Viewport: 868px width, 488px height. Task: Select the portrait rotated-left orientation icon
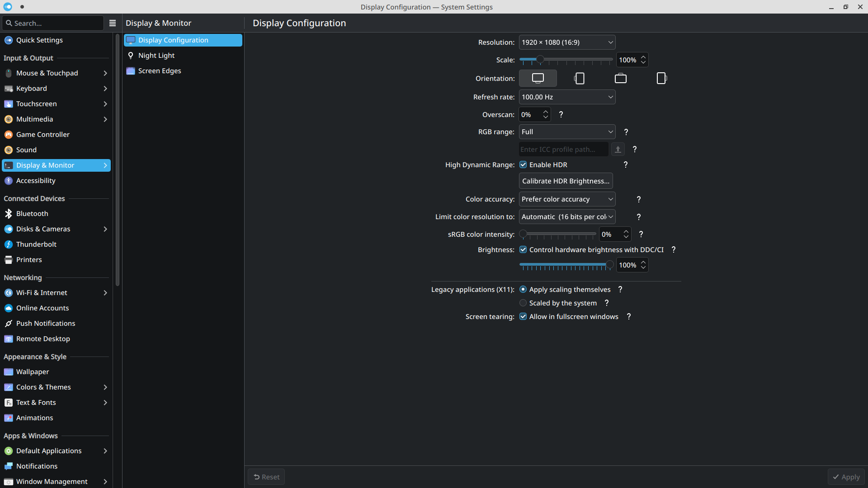[x=579, y=78]
